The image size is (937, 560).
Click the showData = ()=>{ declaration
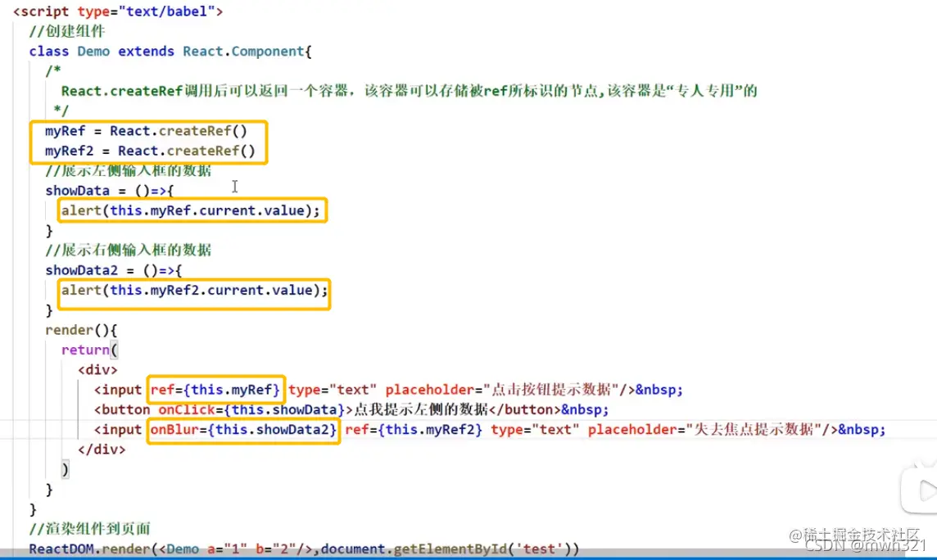[x=110, y=191]
